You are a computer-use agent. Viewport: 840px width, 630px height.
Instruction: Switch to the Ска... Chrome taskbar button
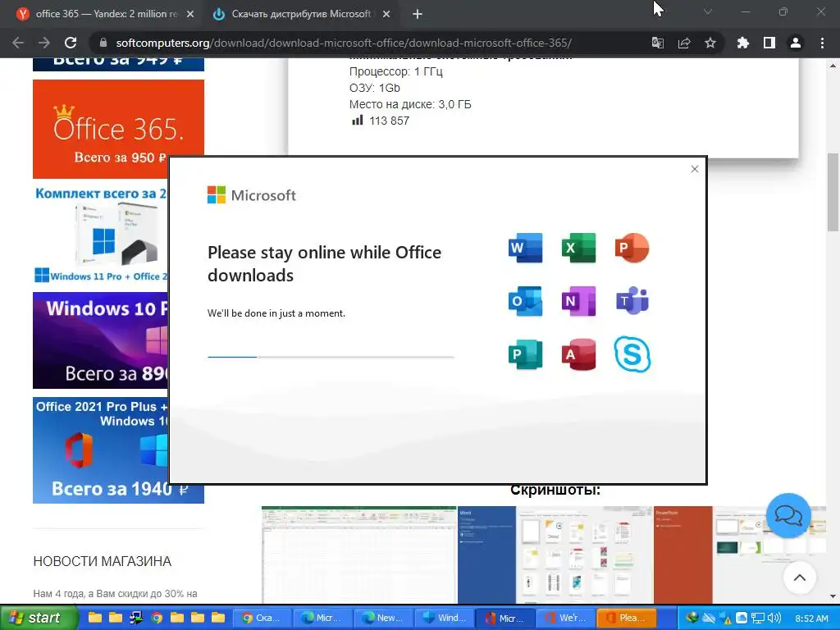click(262, 618)
